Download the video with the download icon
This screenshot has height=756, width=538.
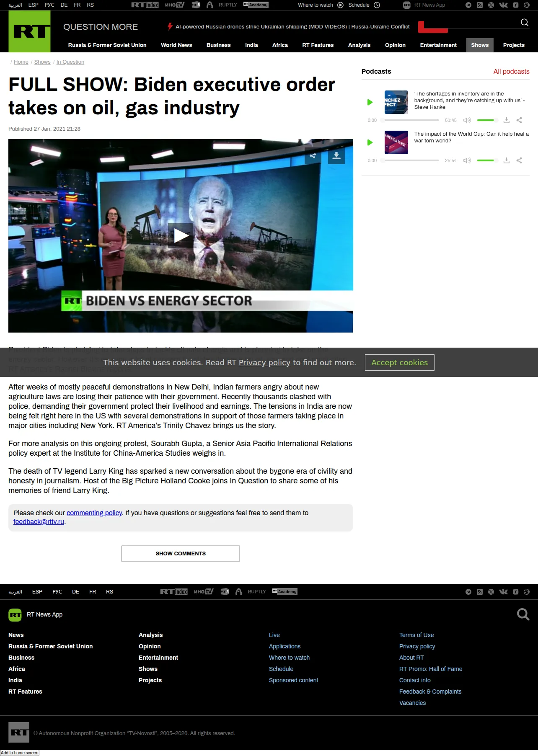336,156
